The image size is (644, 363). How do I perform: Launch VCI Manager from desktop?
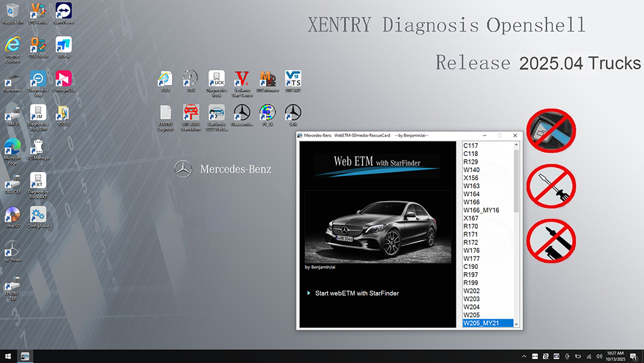pos(38,147)
